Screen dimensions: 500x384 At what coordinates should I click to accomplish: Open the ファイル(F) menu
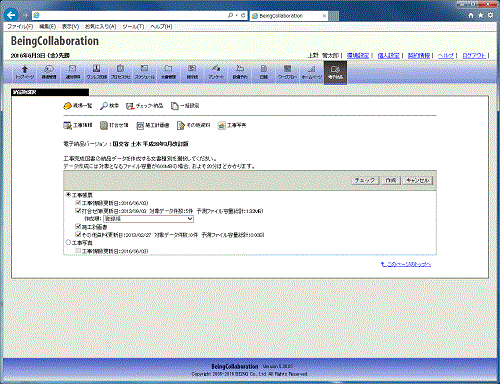(x=20, y=26)
